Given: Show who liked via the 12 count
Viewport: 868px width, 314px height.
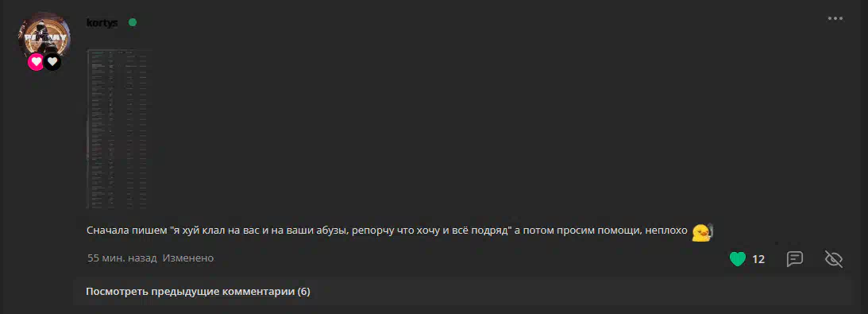Looking at the screenshot, I should click(x=758, y=259).
